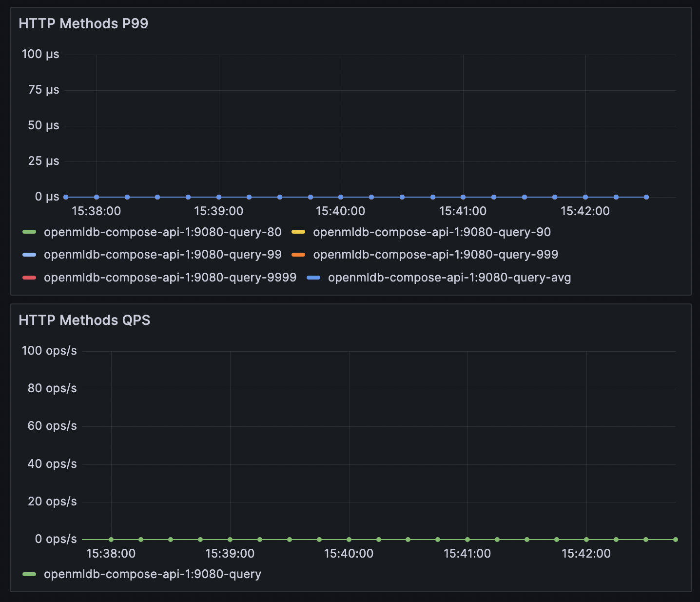Toggle query-80 series in P99 legend

click(163, 232)
